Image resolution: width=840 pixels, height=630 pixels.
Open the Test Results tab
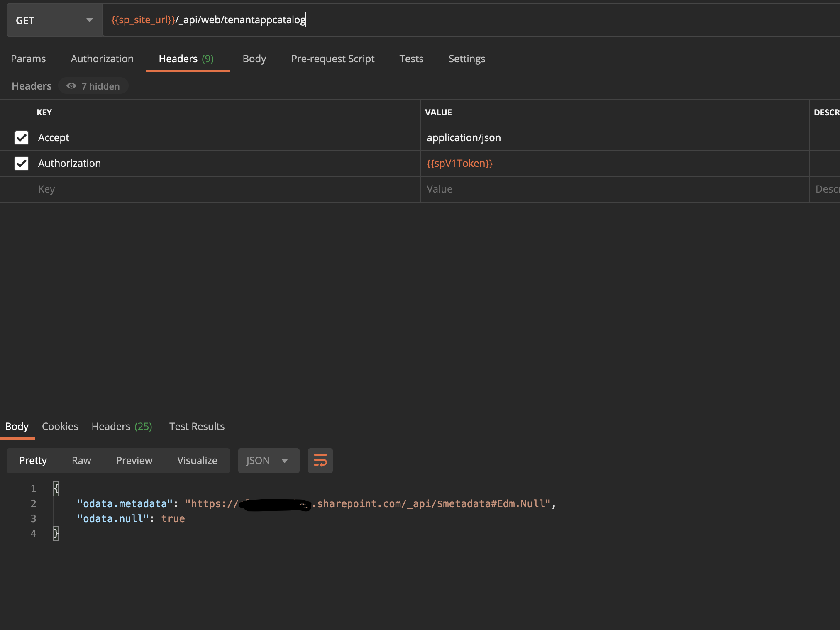[x=197, y=426]
